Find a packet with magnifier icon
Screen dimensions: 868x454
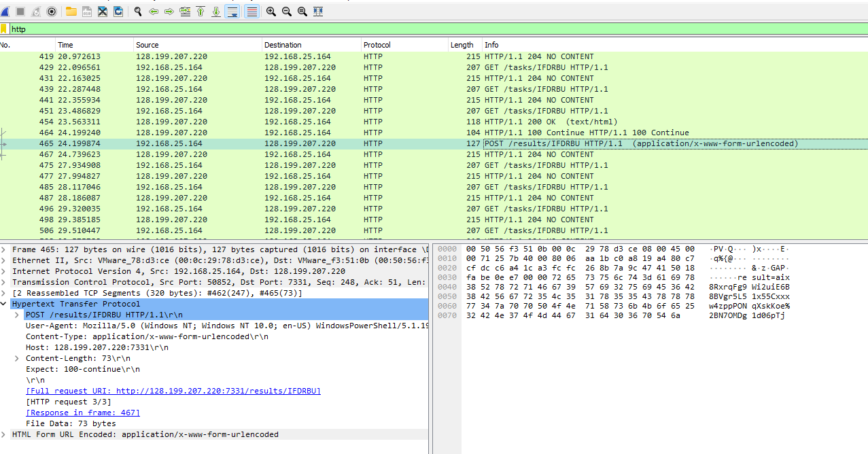tap(138, 12)
